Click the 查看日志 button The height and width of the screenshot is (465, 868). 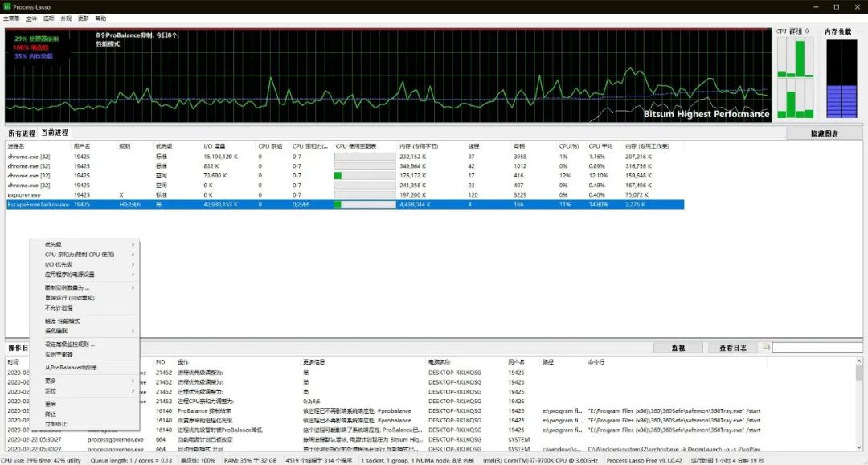pyautogui.click(x=732, y=348)
